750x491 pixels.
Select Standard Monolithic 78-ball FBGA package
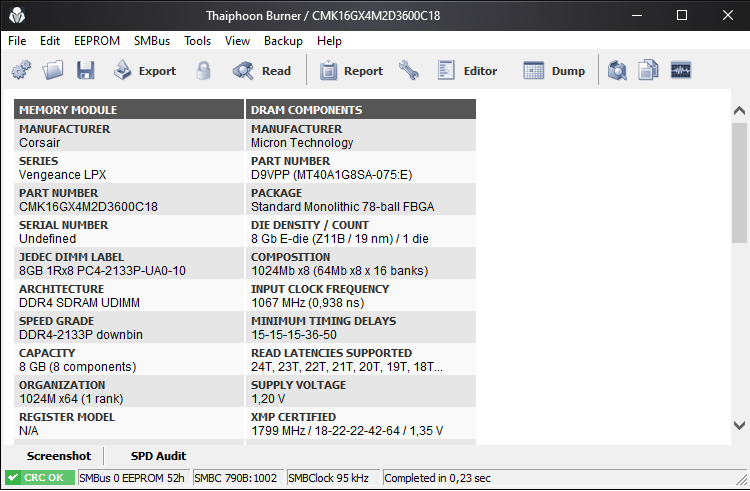click(342, 207)
